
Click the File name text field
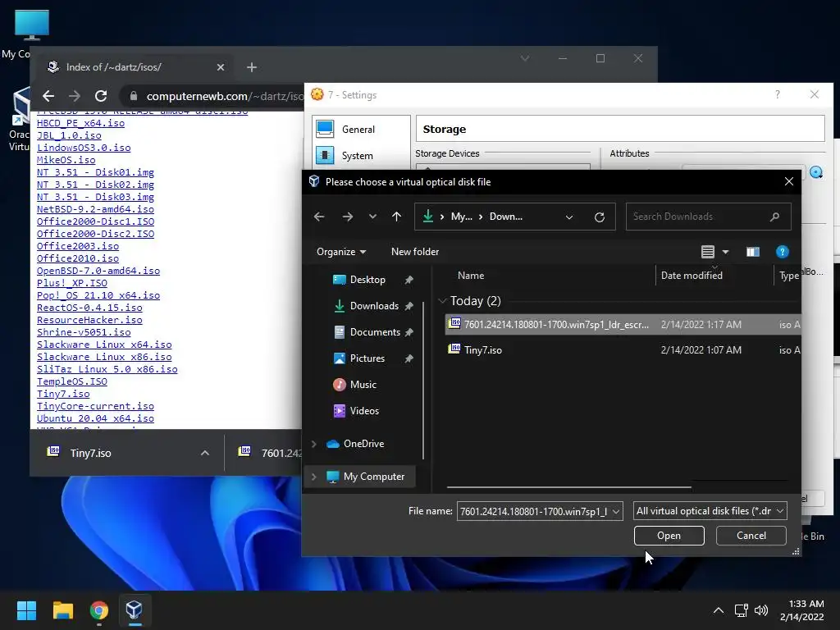click(534, 512)
